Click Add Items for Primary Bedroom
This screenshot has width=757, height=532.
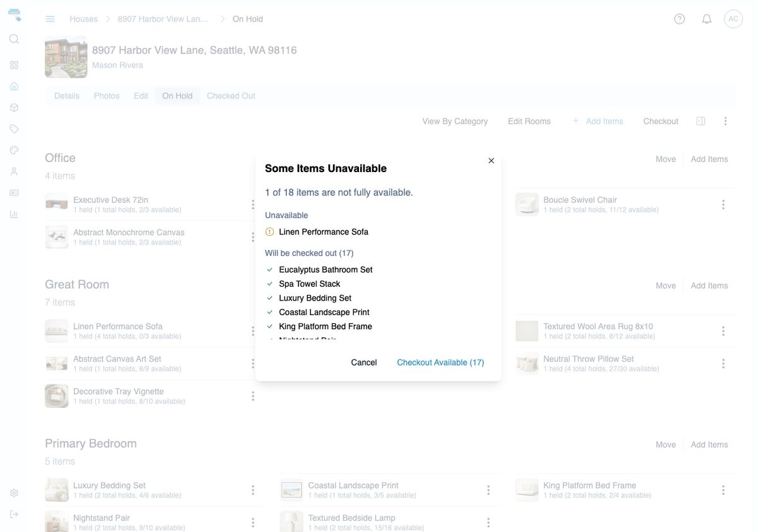coord(709,444)
